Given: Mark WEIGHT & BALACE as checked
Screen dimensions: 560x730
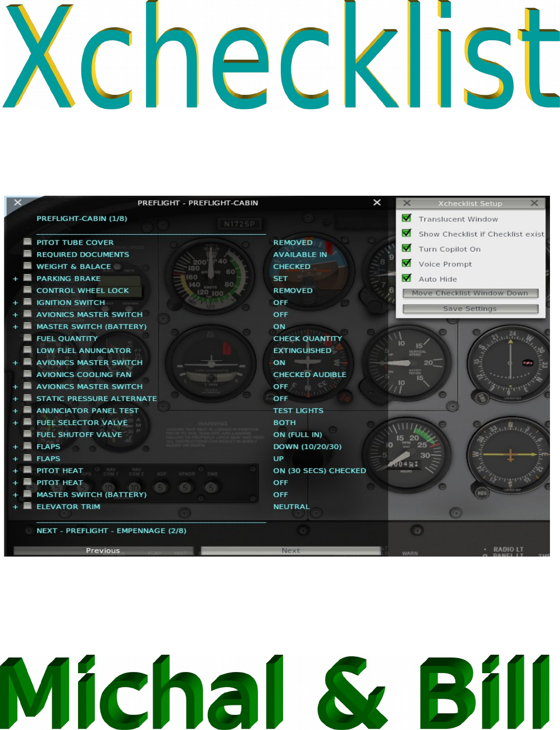Looking at the screenshot, I should pyautogui.click(x=27, y=266).
